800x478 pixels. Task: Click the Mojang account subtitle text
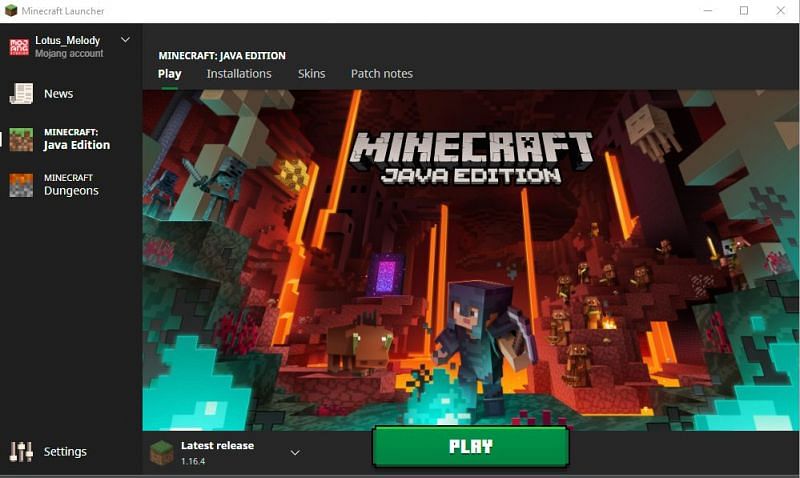tap(69, 54)
